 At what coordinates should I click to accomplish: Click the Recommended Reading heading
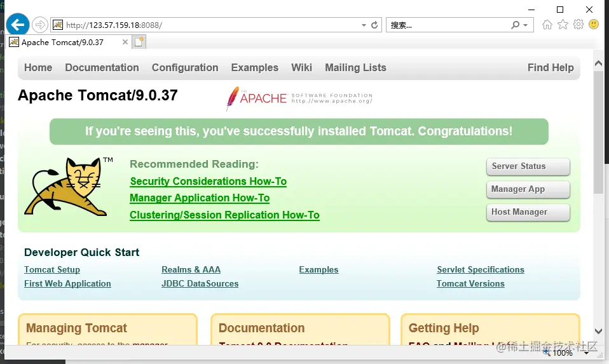[194, 164]
